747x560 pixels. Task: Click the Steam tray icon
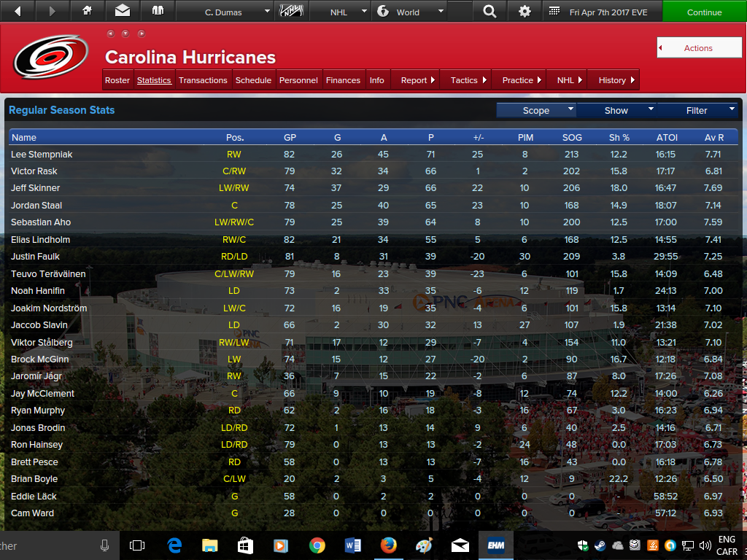click(x=600, y=545)
